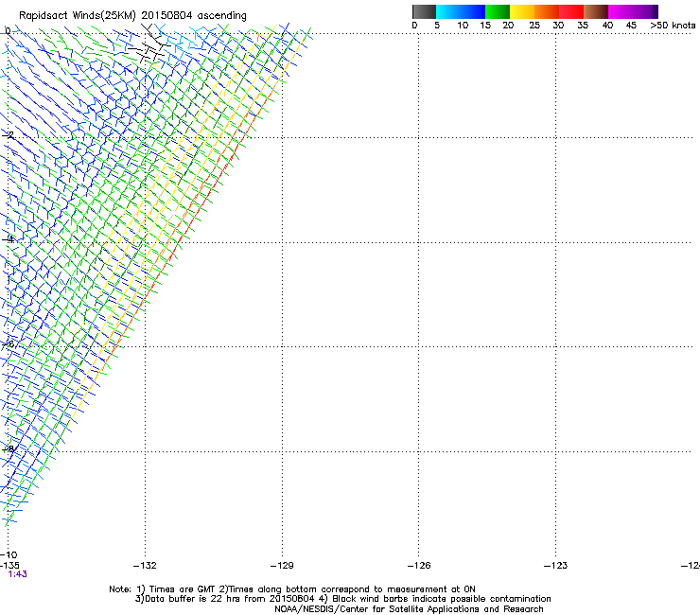
Task: Click the blue 10-15 knots color segment
Action: (473, 11)
